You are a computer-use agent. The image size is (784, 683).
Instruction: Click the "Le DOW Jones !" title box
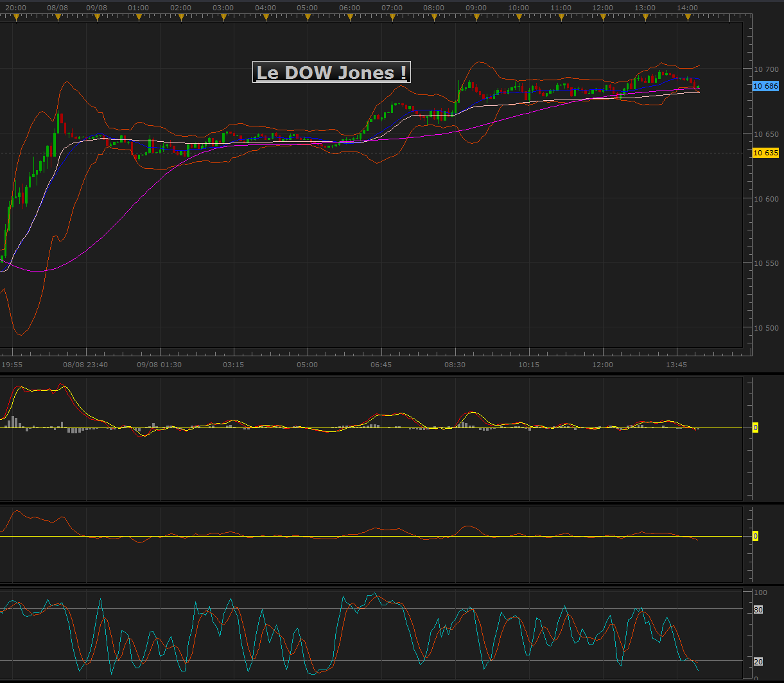point(331,73)
